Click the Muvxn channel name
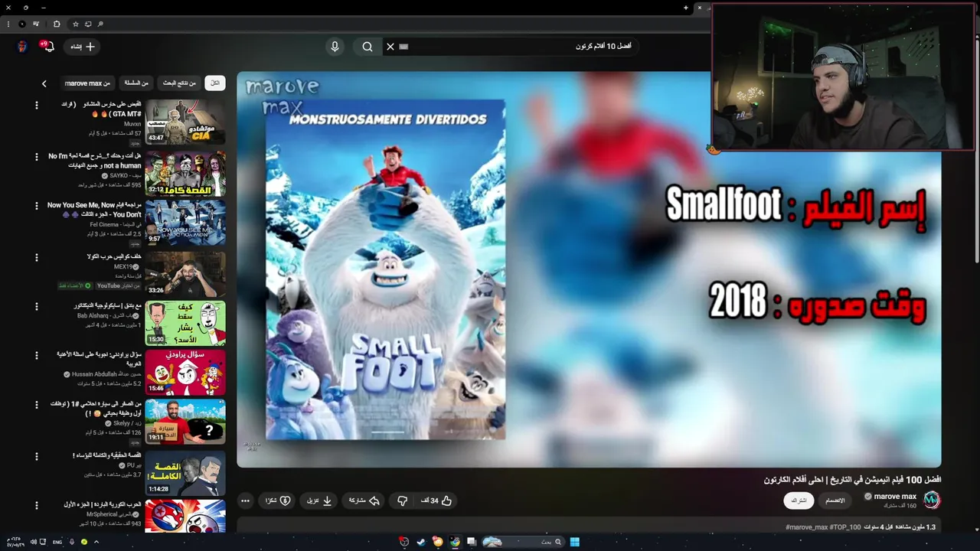 (132, 123)
